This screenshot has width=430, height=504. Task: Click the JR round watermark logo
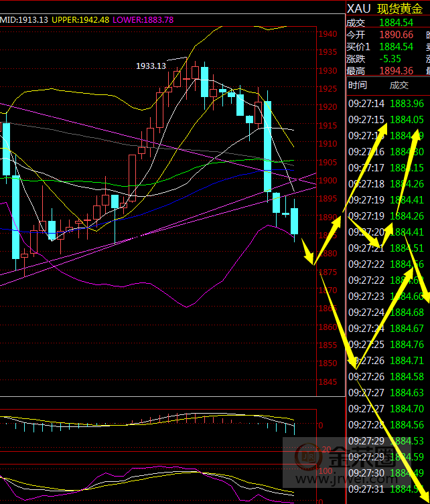pyautogui.click(x=309, y=459)
